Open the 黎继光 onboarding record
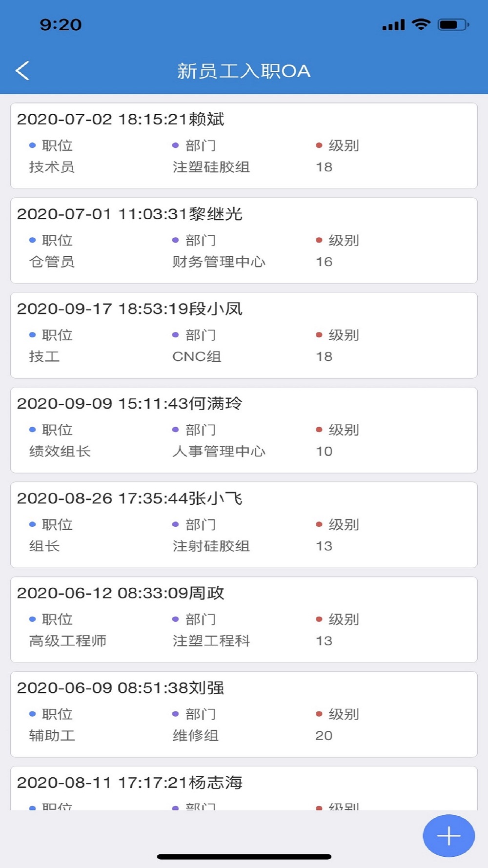Image resolution: width=488 pixels, height=868 pixels. coord(244,240)
